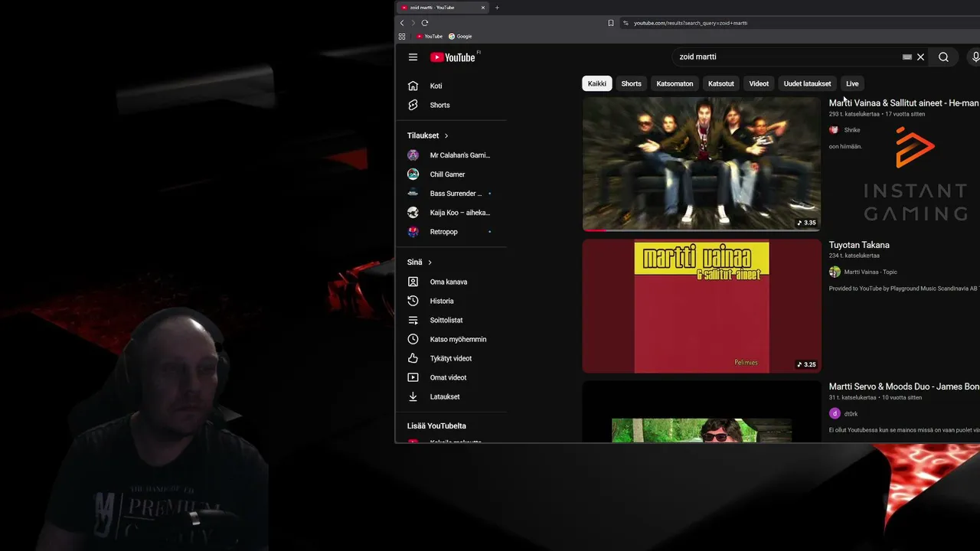Close the 'zoid martti - YouTube' tab
Image resolution: width=980 pixels, height=551 pixels.
(483, 8)
